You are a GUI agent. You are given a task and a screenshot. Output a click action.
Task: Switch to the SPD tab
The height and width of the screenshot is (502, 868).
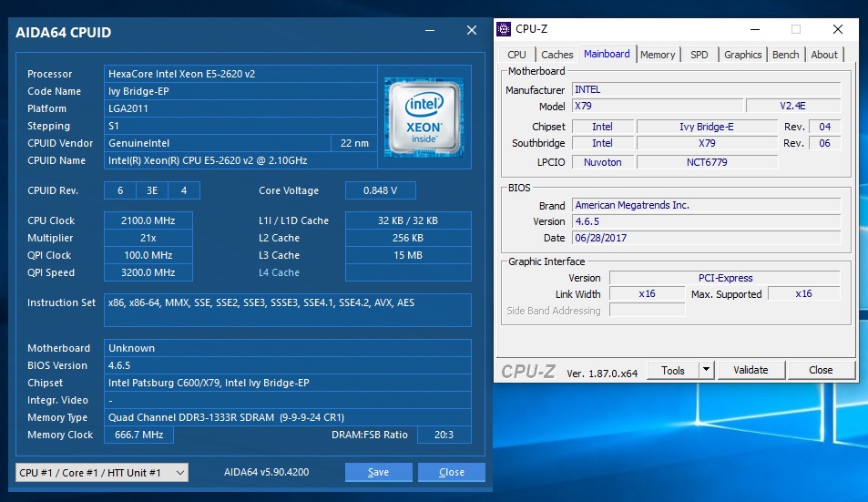pos(700,55)
